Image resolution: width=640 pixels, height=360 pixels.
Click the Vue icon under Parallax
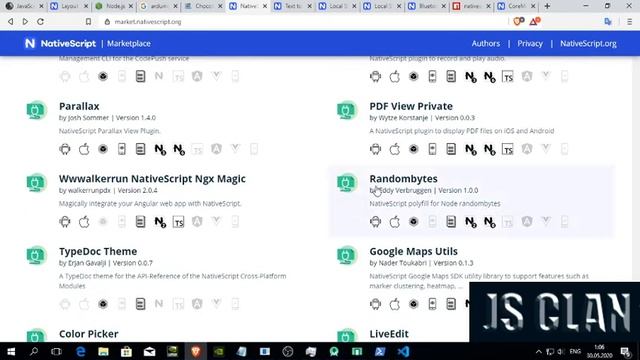[x=235, y=149]
